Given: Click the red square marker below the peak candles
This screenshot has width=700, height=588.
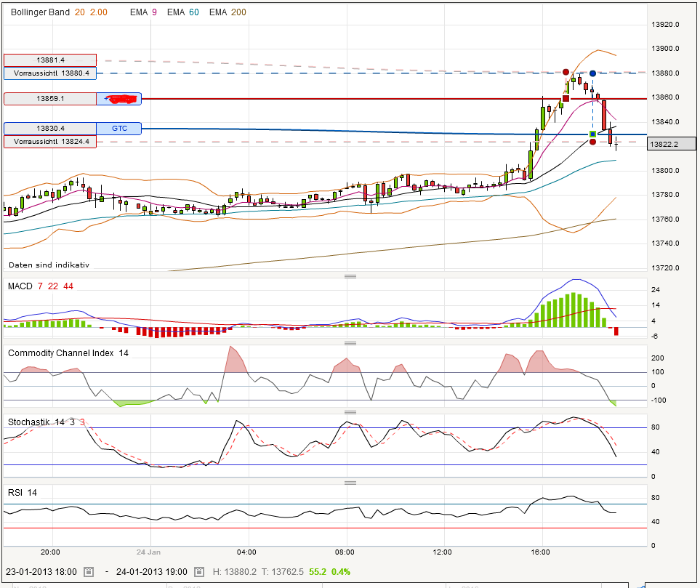Looking at the screenshot, I should point(566,98).
